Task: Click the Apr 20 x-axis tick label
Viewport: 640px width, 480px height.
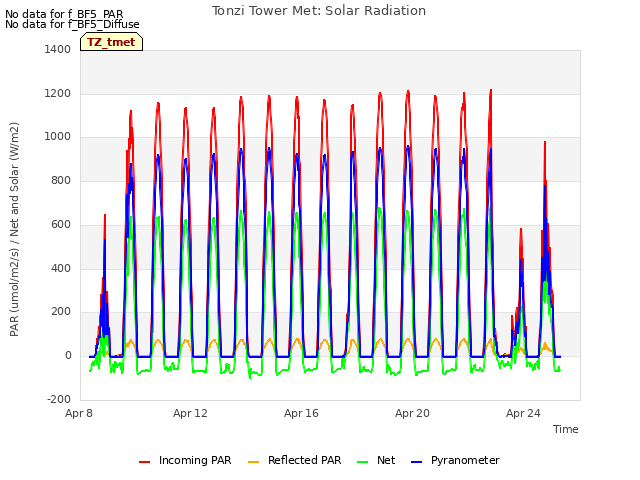Action: (412, 413)
